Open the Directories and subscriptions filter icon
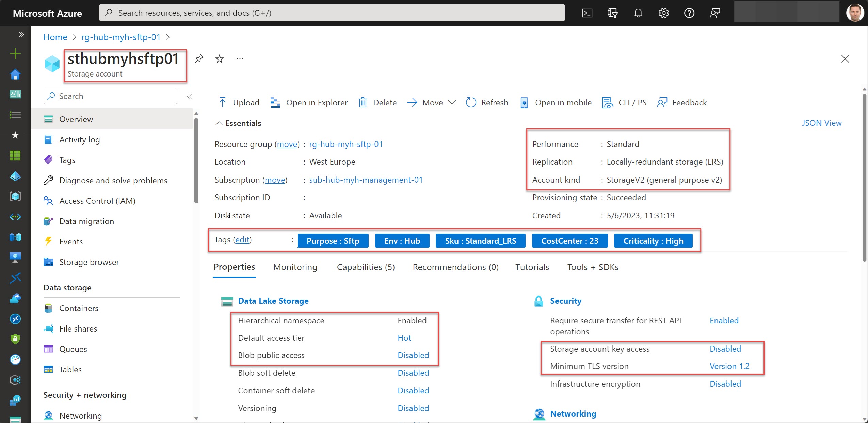The image size is (868, 423). (612, 13)
